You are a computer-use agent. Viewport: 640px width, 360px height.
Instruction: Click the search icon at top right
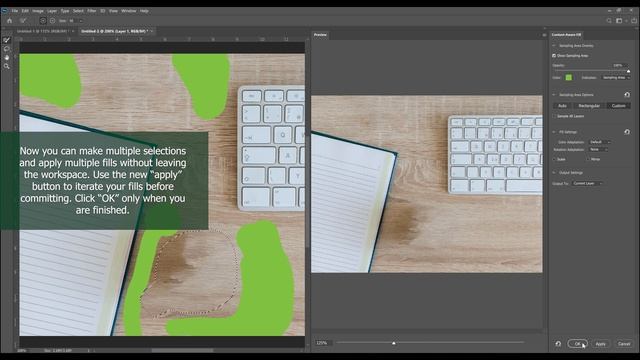point(609,20)
